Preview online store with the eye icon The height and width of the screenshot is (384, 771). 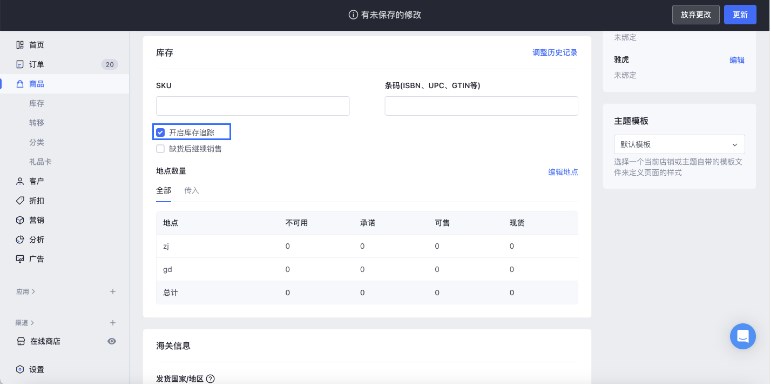[x=112, y=341]
